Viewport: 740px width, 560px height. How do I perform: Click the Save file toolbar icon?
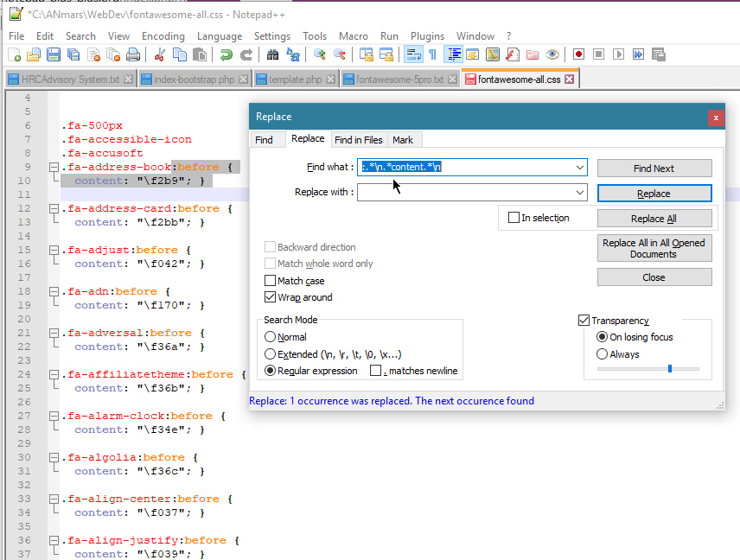[x=54, y=54]
